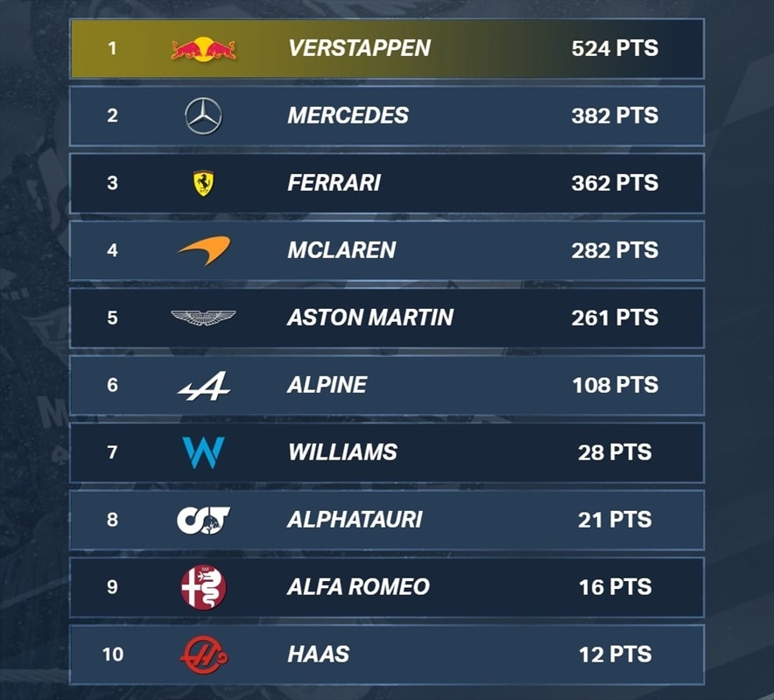The width and height of the screenshot is (774, 700).
Task: Select the Mercedes star logo
Action: tap(203, 115)
